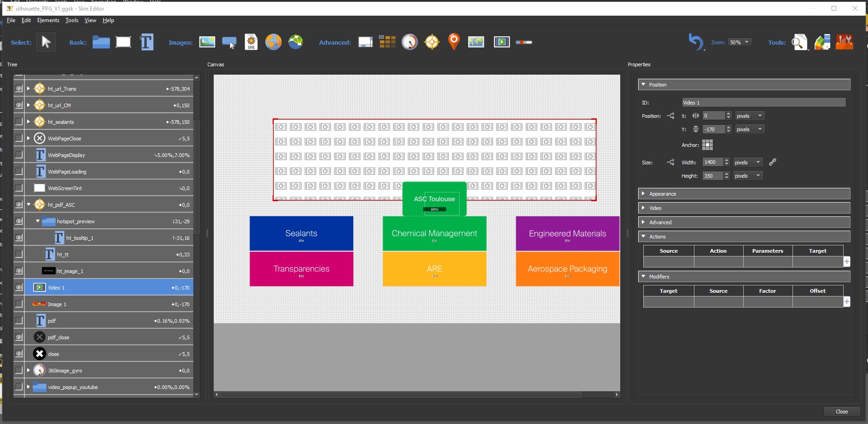Add a hotspot template element
This screenshot has height=424, width=868.
[x=432, y=42]
